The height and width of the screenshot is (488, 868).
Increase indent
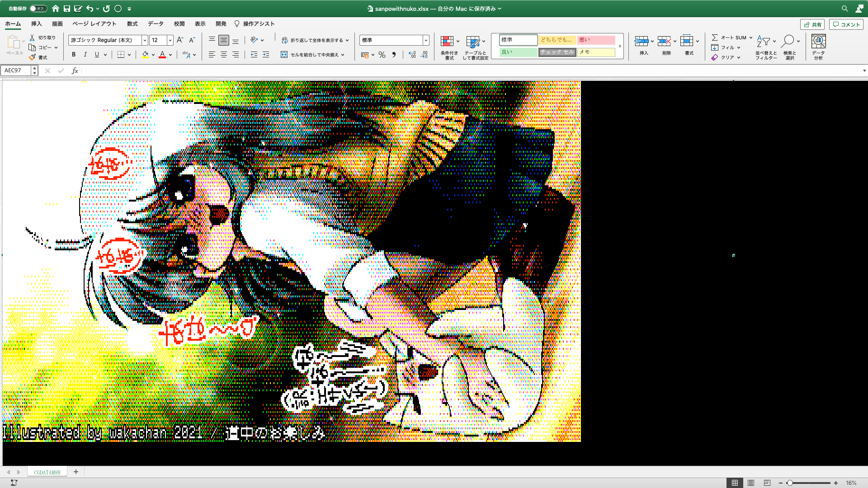point(266,55)
